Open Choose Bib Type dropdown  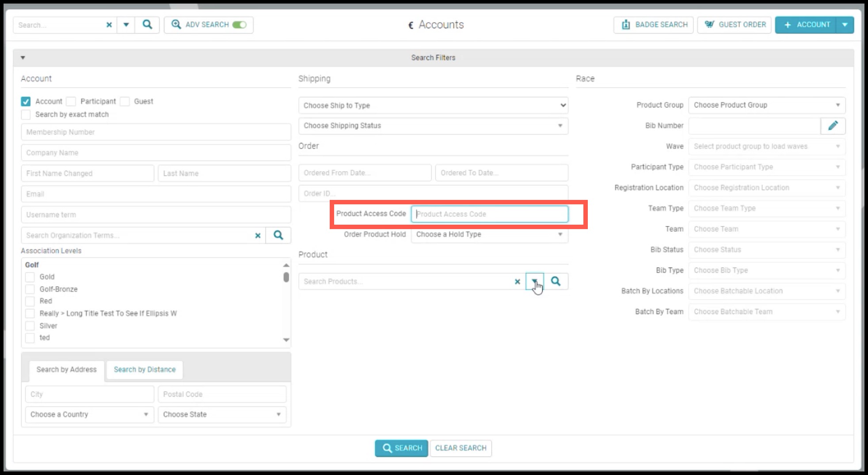tap(767, 270)
